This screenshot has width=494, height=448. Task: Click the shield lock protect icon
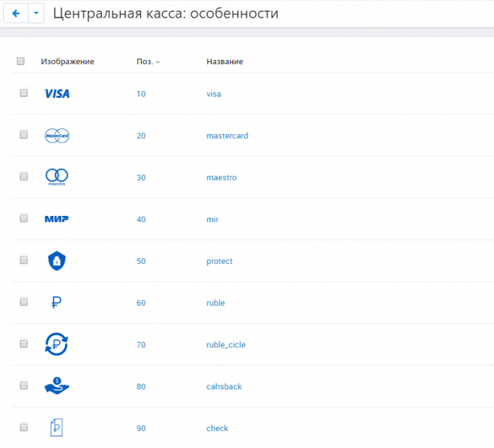56,261
